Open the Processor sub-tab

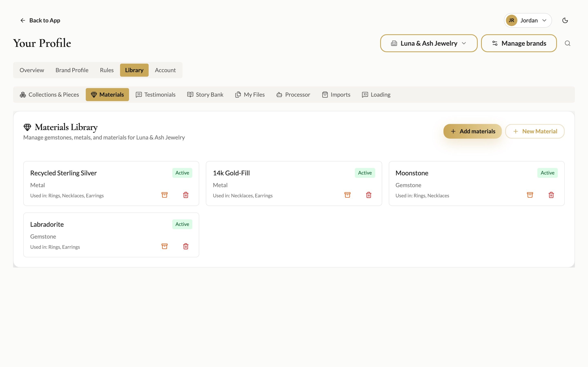[x=293, y=95]
